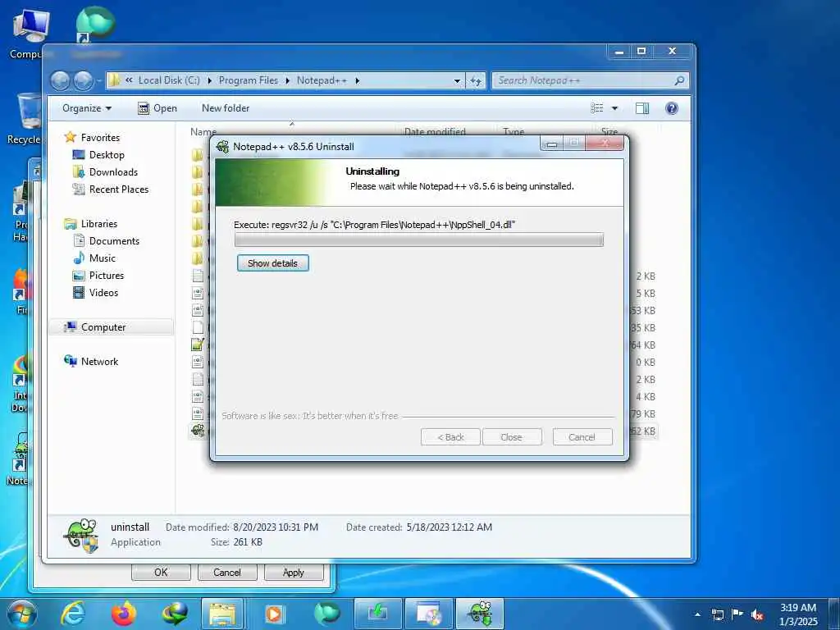Image resolution: width=840 pixels, height=630 pixels.
Task: Click OK in the background properties window
Action: (x=161, y=572)
